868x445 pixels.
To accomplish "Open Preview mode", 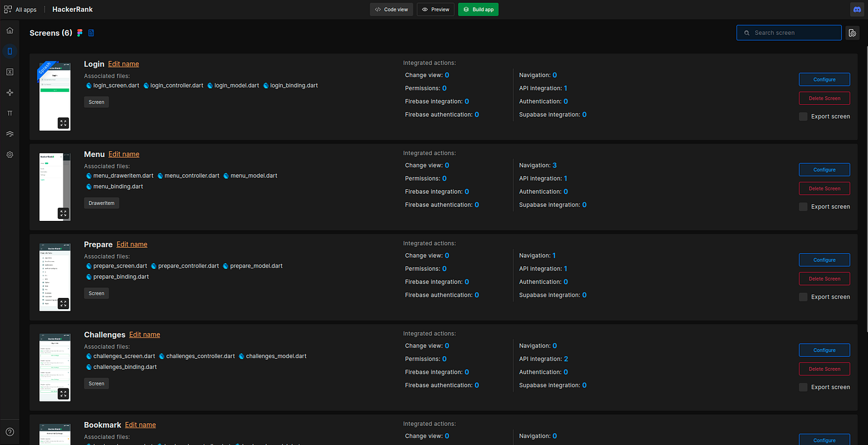I will (x=435, y=9).
